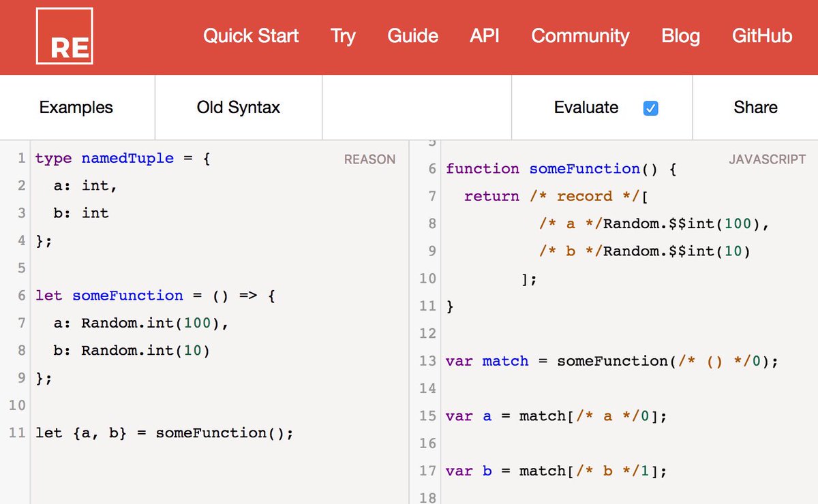Click the 'var b = match[/* b */1];' line
818x504 pixels.
click(x=556, y=471)
